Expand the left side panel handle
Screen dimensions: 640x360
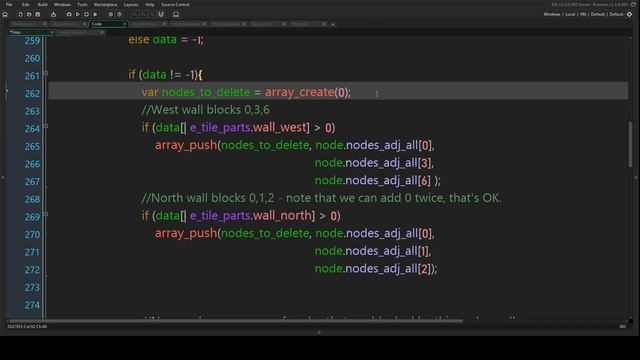(3, 178)
